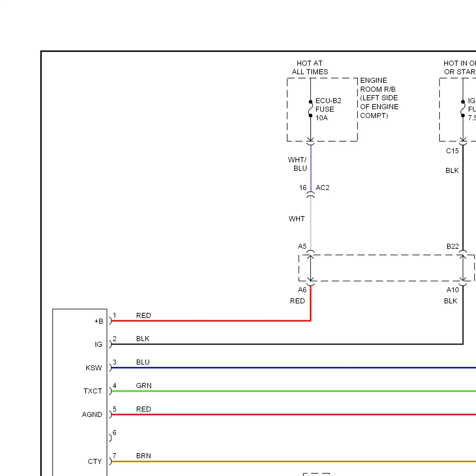The width and height of the screenshot is (476, 476).
Task: Click the "HOT AT ALL TIMES" label
Action: point(310,68)
